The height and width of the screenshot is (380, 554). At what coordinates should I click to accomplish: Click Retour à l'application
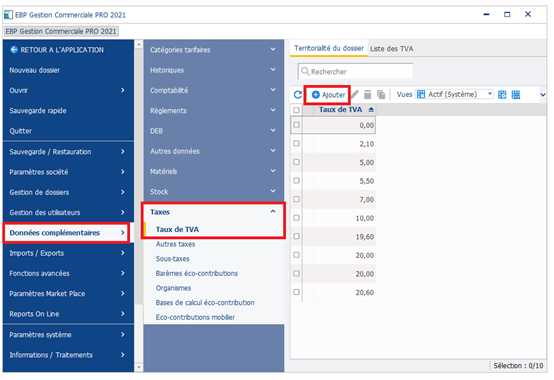(68, 50)
